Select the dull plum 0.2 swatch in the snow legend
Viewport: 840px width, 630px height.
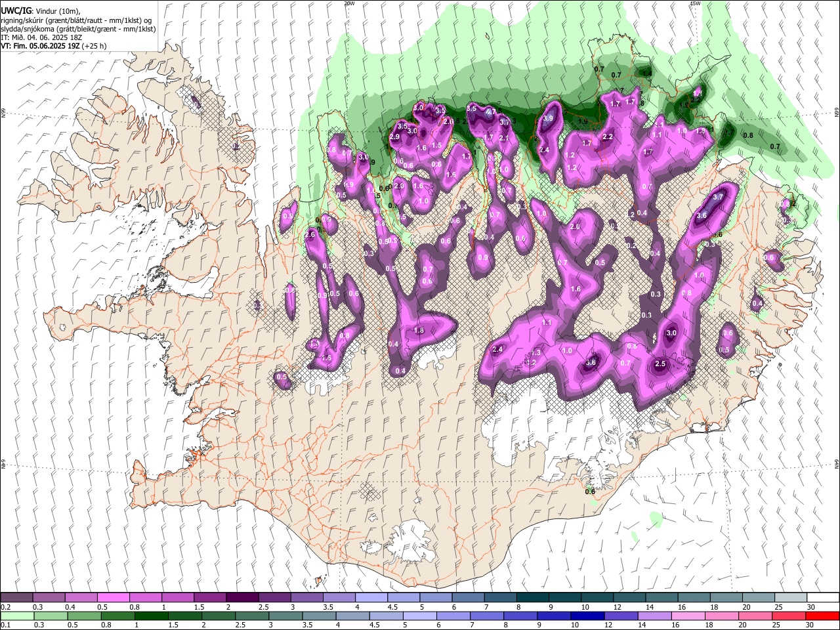(x=16, y=597)
